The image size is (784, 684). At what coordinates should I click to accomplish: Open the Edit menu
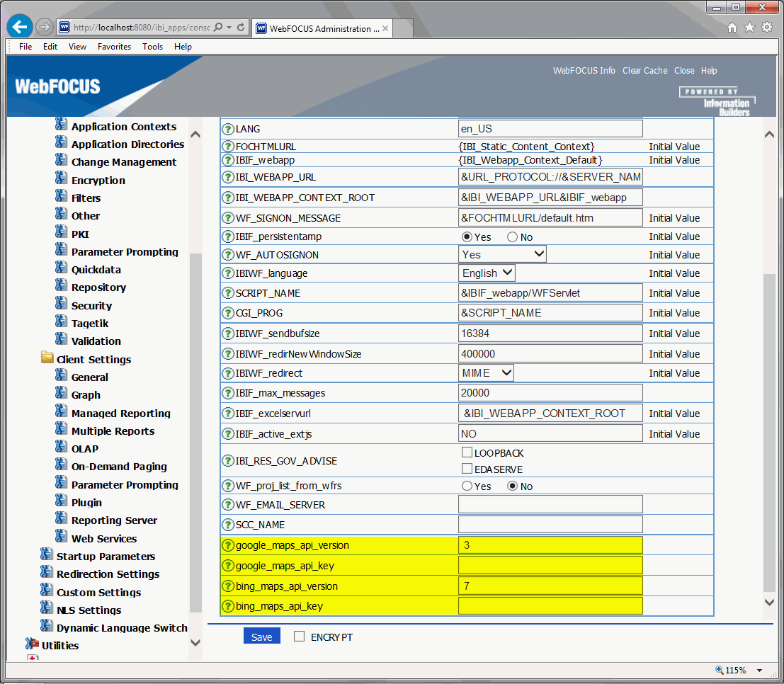coord(50,47)
